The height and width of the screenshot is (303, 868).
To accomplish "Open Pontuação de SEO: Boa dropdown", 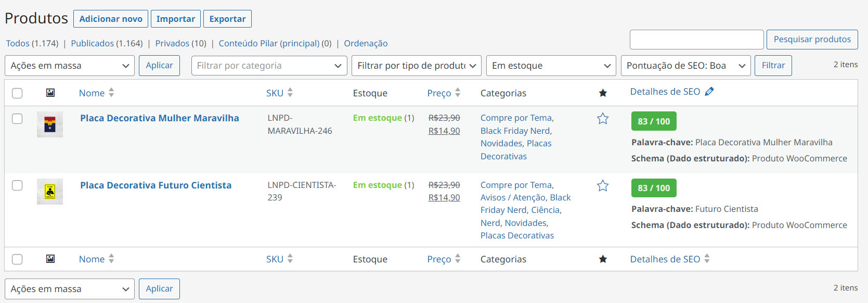I will 686,66.
